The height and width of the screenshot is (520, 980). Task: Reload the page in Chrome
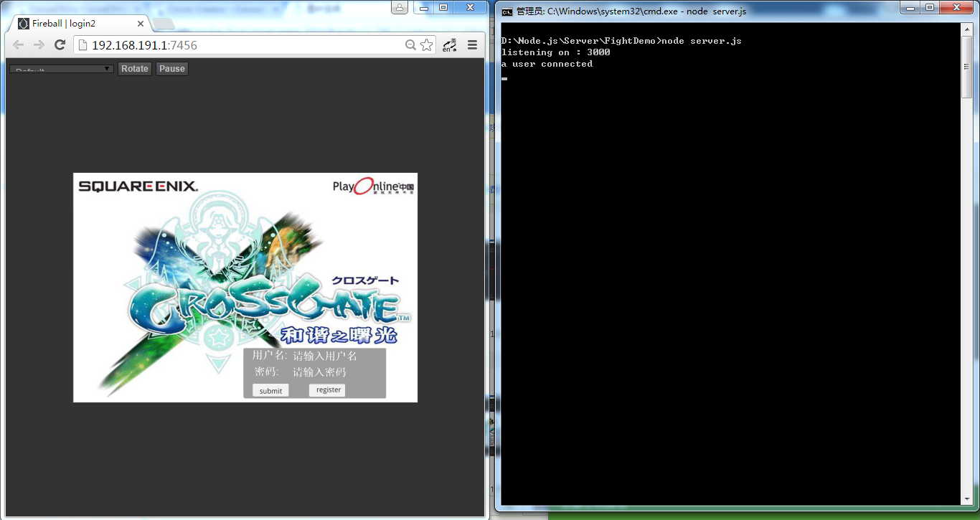pos(60,45)
